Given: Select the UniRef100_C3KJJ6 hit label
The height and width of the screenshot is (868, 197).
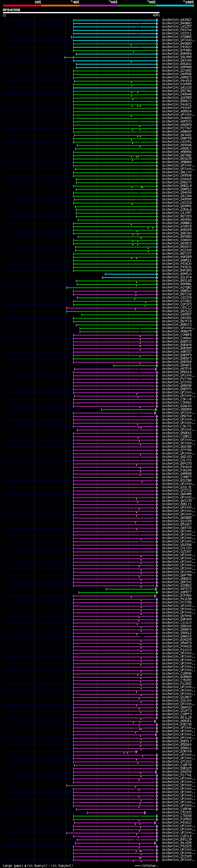Looking at the screenshot, I should click(x=177, y=399).
